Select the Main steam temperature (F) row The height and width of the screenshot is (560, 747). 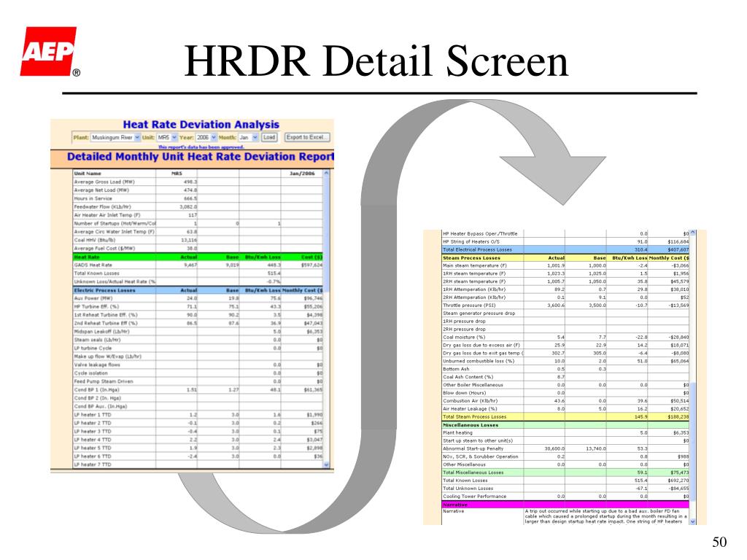565,265
